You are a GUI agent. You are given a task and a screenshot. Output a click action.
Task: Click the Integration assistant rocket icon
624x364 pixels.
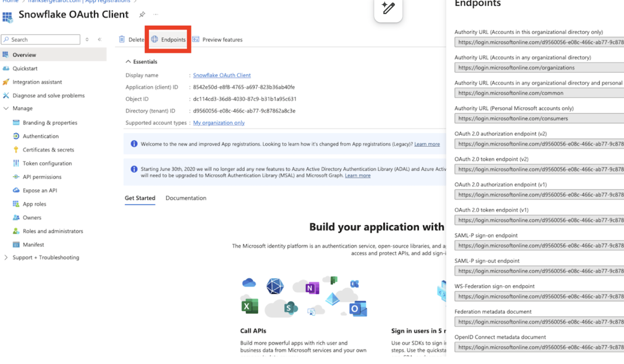pos(6,82)
